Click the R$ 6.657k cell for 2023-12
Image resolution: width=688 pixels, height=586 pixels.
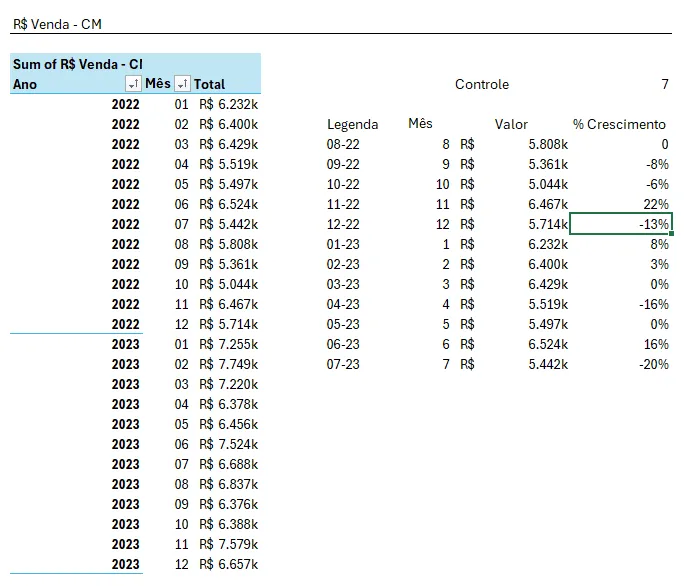coord(228,564)
